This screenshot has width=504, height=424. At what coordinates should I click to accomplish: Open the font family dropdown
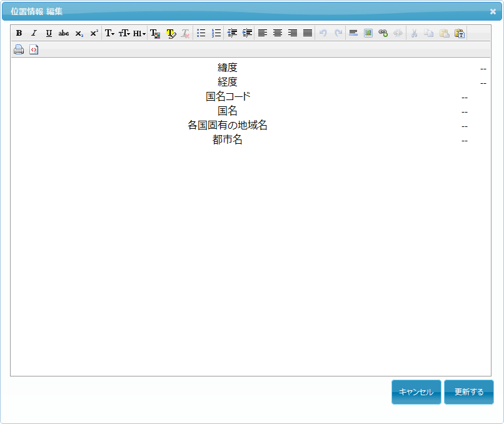coord(109,33)
